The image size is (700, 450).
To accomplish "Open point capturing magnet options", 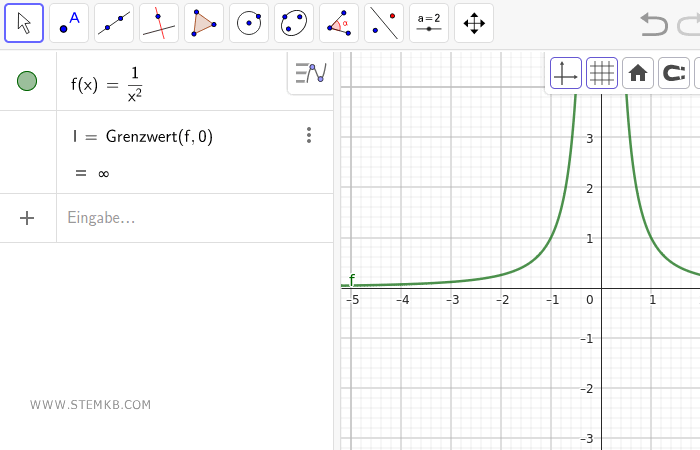I will tap(673, 73).
